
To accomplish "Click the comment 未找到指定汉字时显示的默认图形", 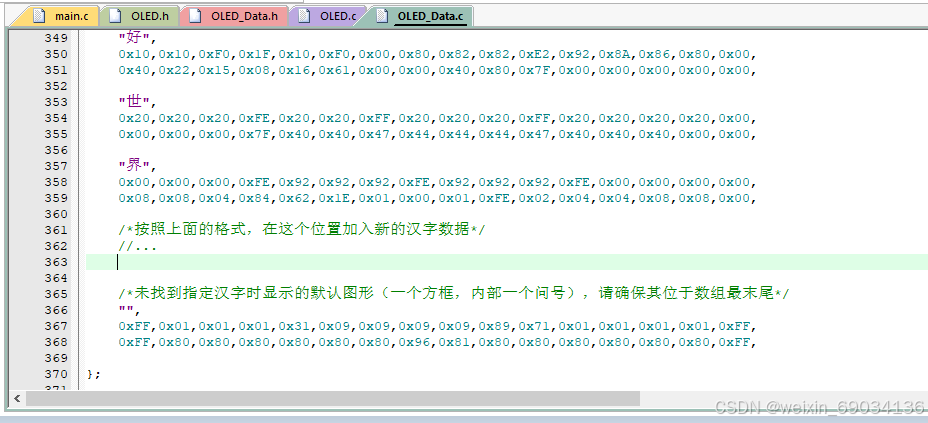I will click(x=454, y=293).
